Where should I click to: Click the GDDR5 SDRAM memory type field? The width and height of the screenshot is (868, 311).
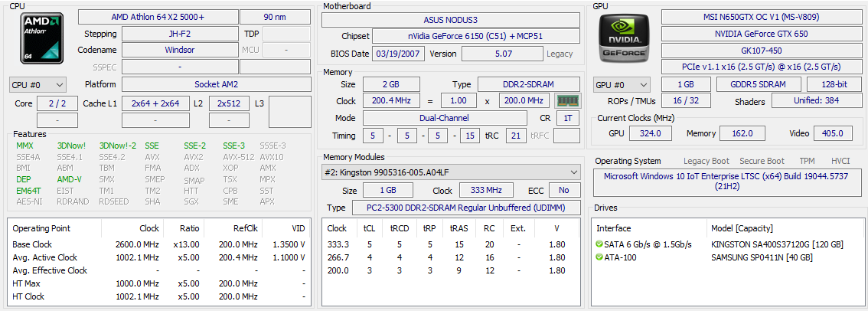759,85
